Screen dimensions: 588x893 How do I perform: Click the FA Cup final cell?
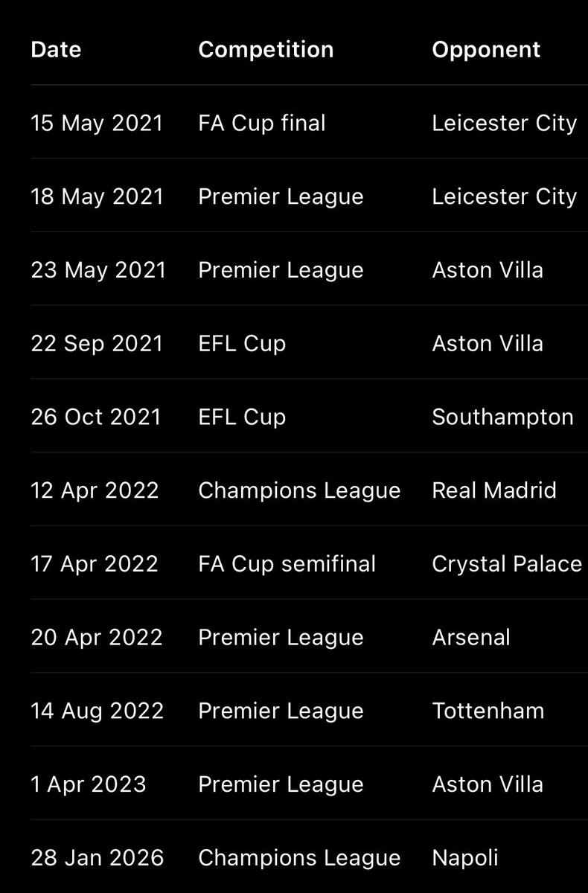tap(262, 123)
